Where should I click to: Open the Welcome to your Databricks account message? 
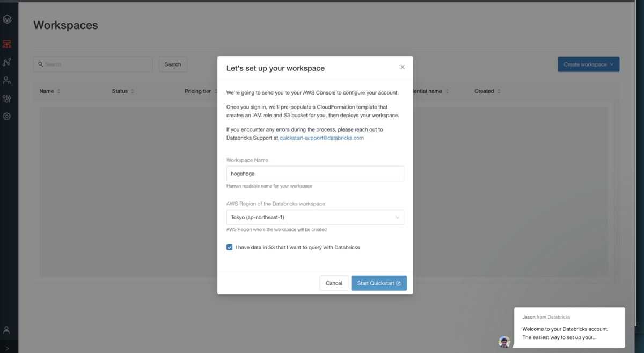(569, 327)
